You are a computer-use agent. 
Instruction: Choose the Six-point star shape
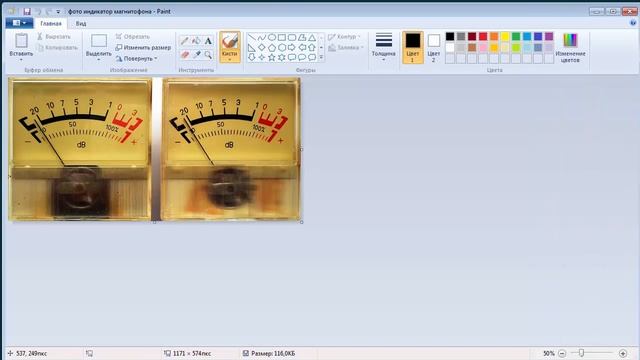coord(282,58)
